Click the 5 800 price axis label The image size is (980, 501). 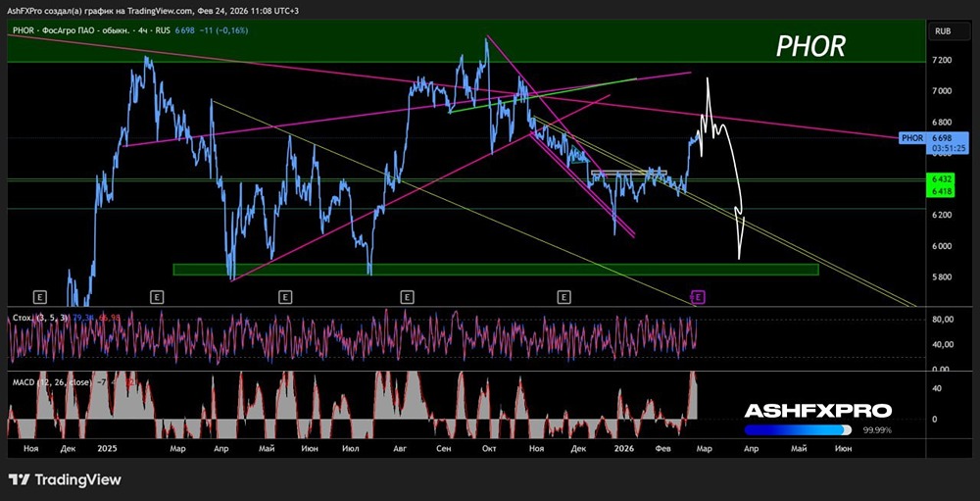click(x=941, y=277)
